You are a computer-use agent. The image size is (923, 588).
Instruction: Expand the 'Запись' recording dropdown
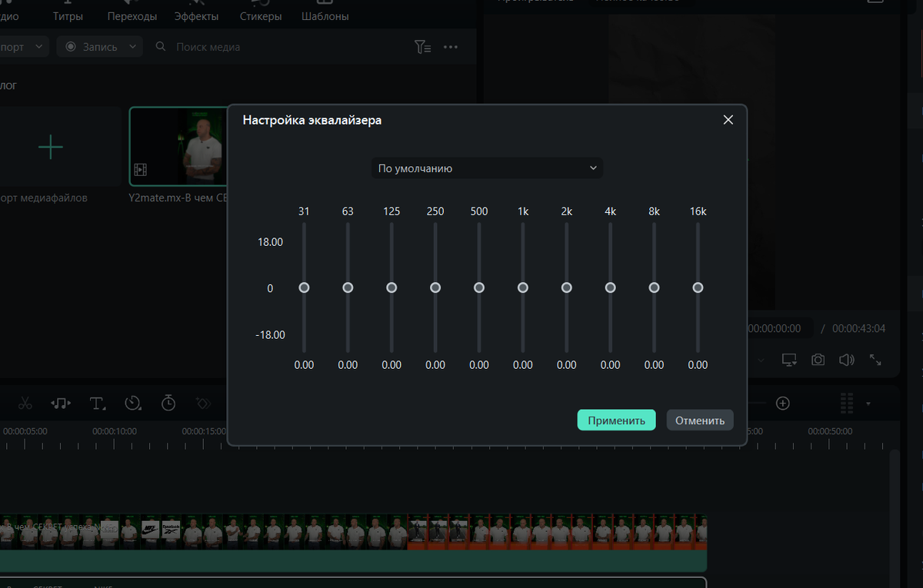131,47
